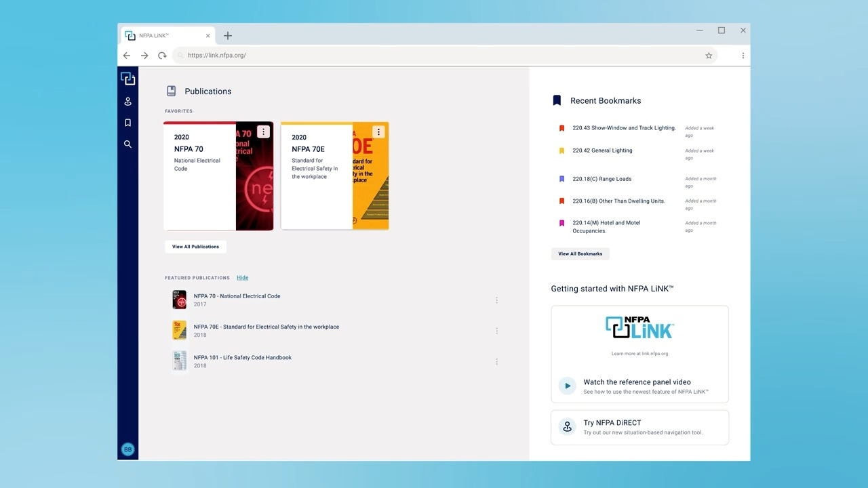Image resolution: width=868 pixels, height=488 pixels.
Task: Open the browser three-dot menu
Action: pos(743,56)
